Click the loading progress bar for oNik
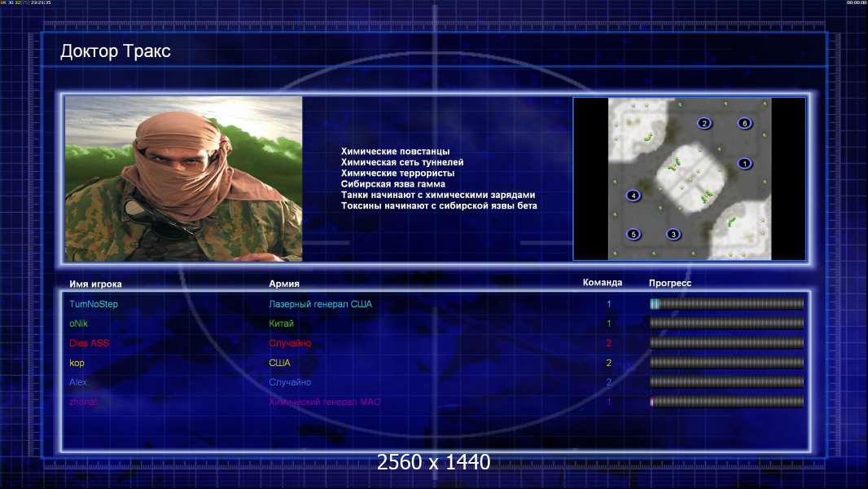The image size is (868, 489). tap(727, 323)
